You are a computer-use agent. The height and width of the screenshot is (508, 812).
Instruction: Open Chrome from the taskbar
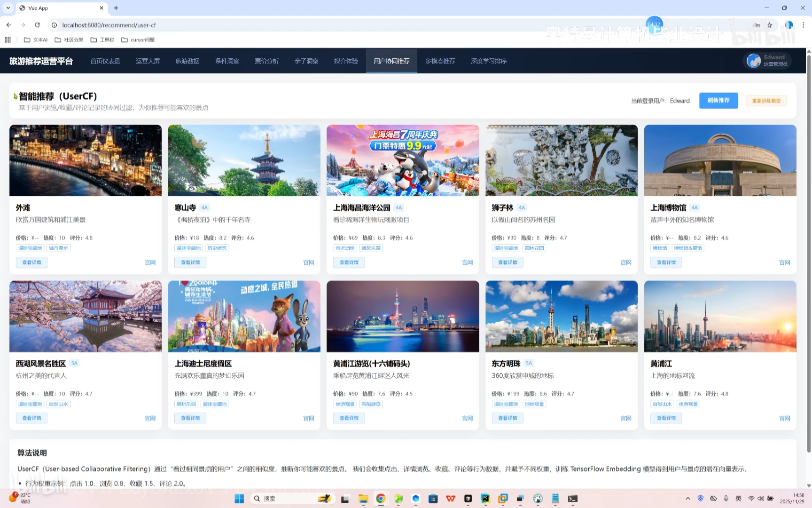tap(381, 499)
